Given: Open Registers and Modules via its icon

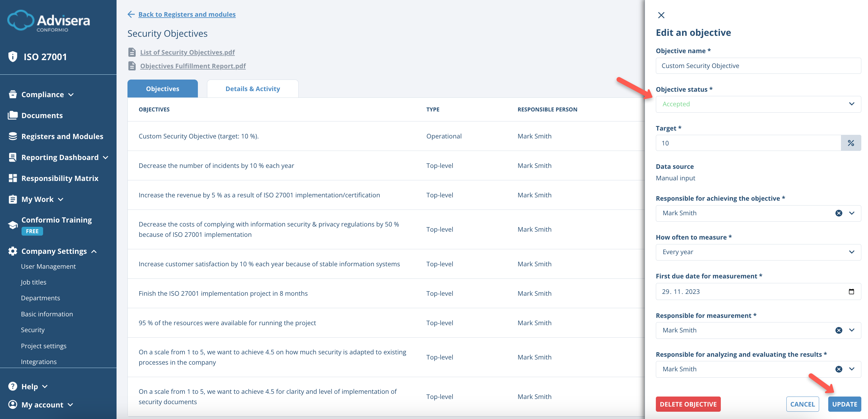Looking at the screenshot, I should coord(12,136).
